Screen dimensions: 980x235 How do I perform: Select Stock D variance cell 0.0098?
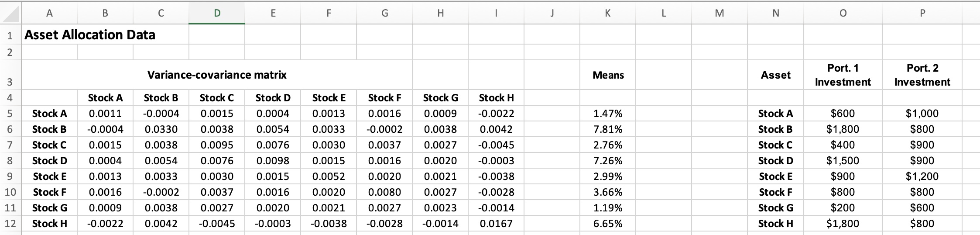click(x=273, y=161)
